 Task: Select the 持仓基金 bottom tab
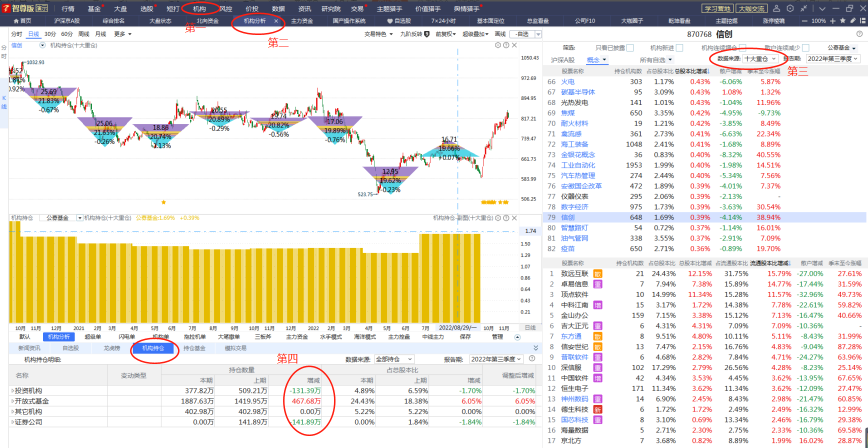point(194,348)
